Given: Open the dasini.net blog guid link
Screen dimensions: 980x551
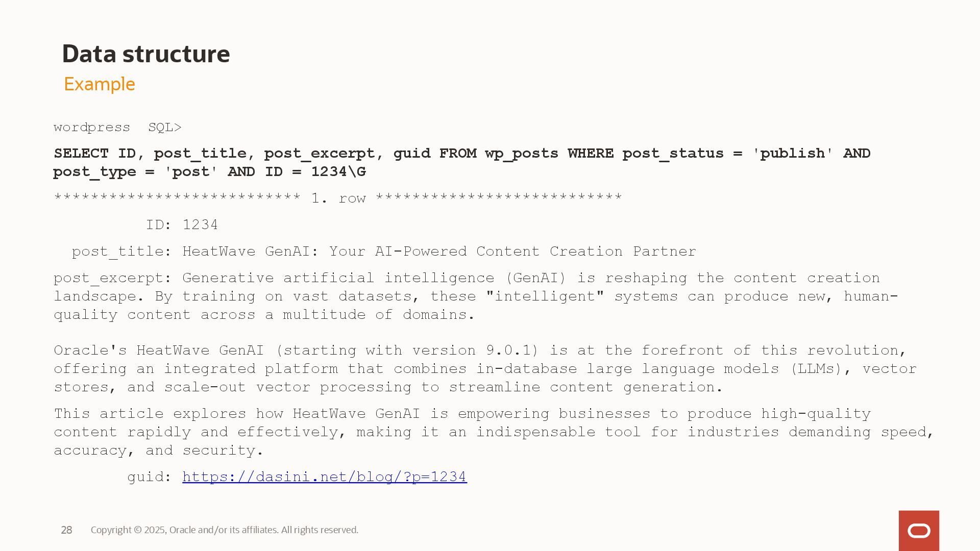Looking at the screenshot, I should click(x=325, y=477).
